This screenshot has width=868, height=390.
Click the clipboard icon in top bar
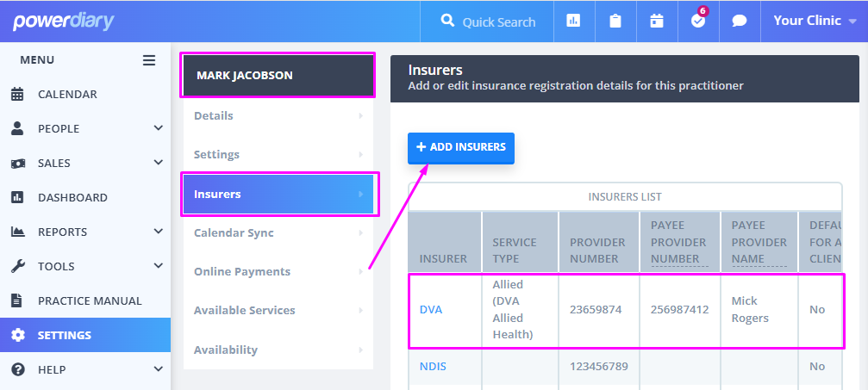[x=615, y=22]
